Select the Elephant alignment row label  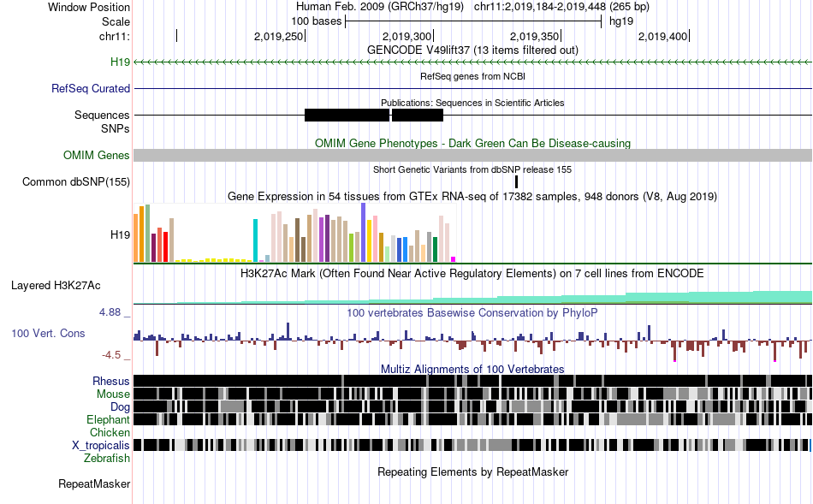pyautogui.click(x=108, y=420)
